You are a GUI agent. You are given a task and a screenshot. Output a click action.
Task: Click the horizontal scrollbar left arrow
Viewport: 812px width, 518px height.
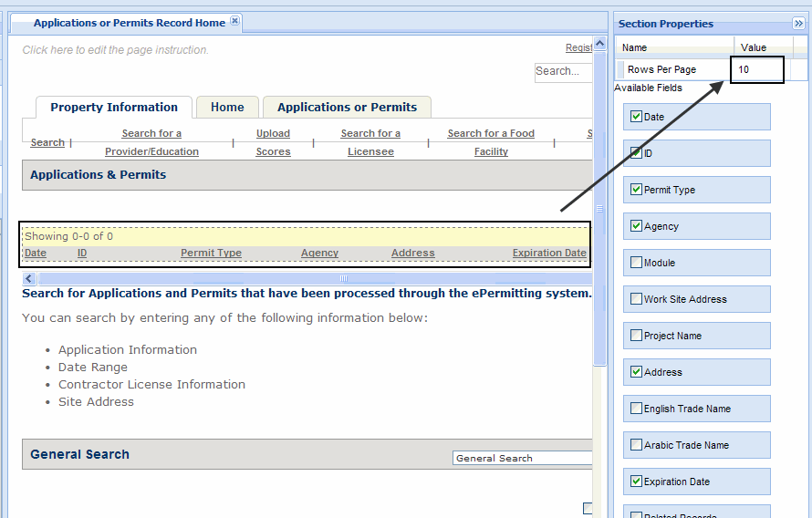click(x=29, y=278)
